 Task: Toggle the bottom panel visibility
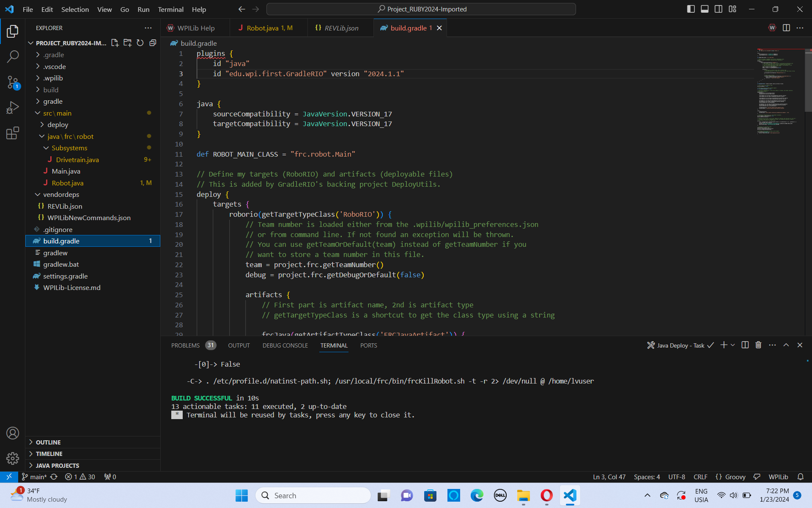tap(704, 8)
